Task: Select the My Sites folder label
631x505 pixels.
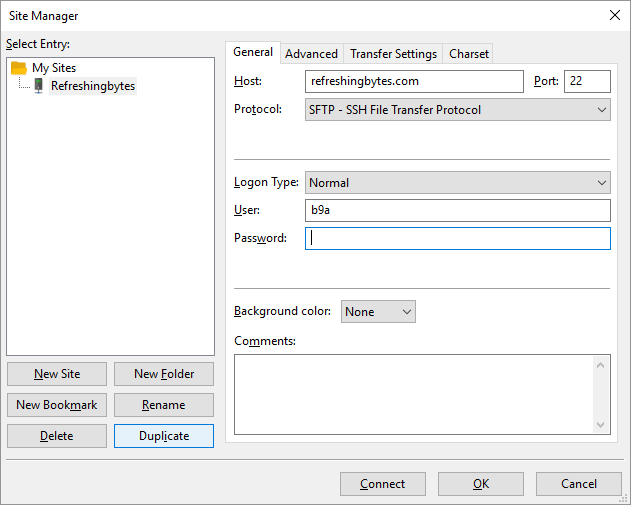Action: pyautogui.click(x=54, y=68)
